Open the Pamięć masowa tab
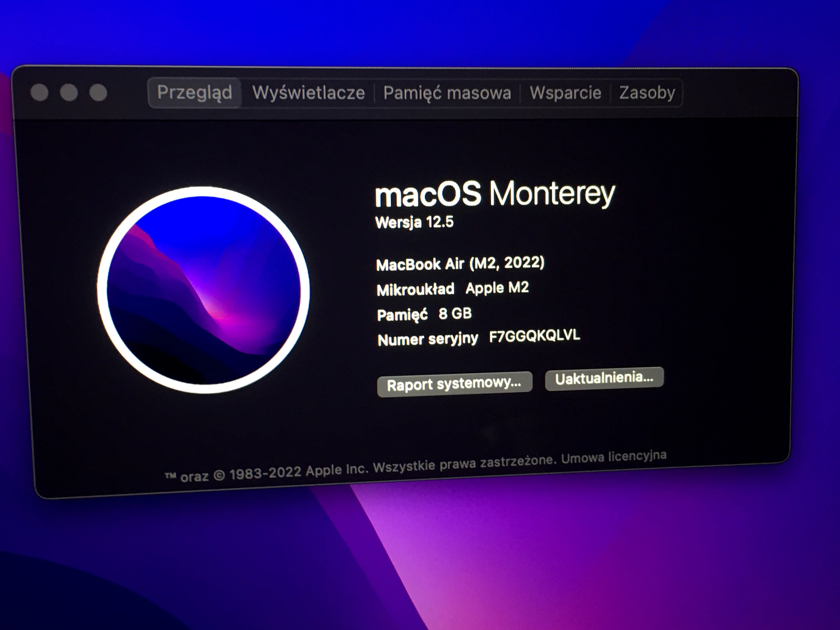This screenshot has width=840, height=630. point(447,93)
